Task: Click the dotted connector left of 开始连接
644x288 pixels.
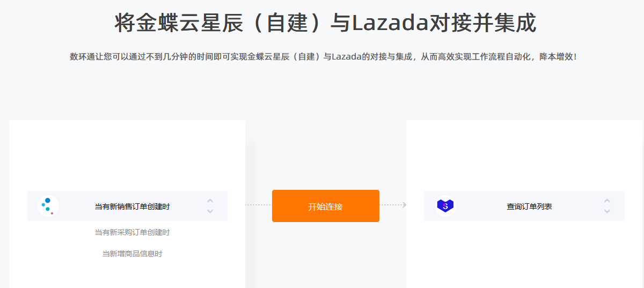Action: [x=259, y=205]
